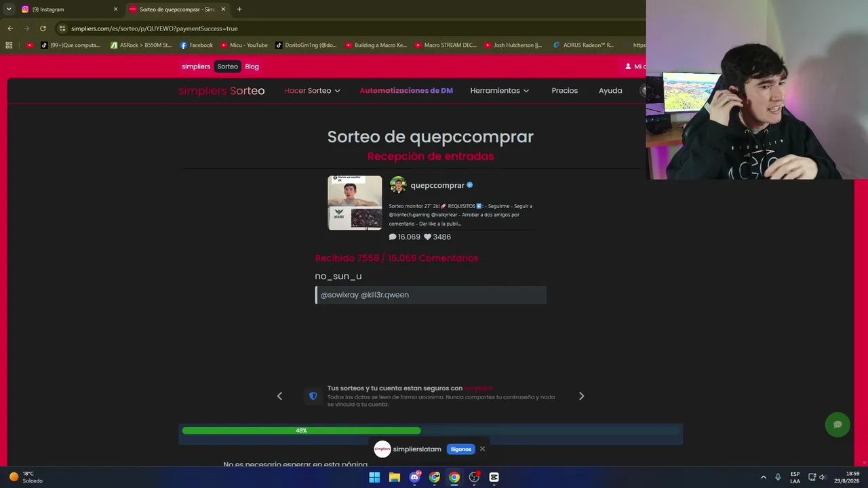Open the weather widget showing 18°C Soleado
Screen dimensions: 868x488
[26, 477]
